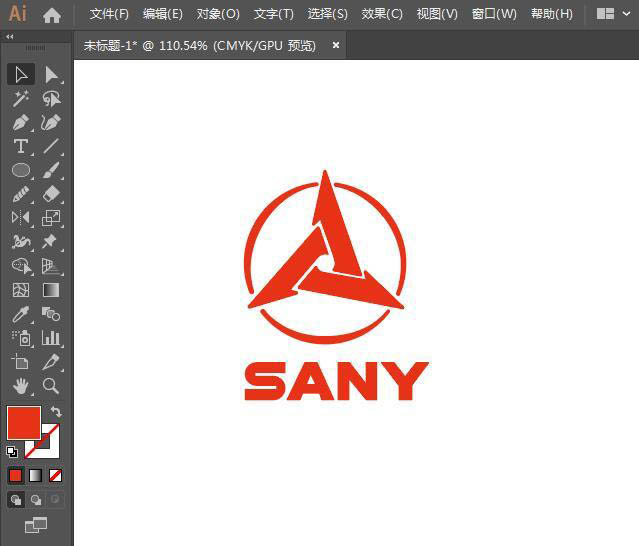Enable Draw Normal mode
Image resolution: width=639 pixels, height=546 pixels.
pyautogui.click(x=16, y=500)
